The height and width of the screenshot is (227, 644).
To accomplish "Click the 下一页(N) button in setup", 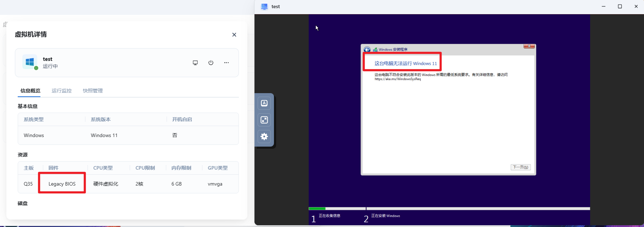I will tap(521, 167).
